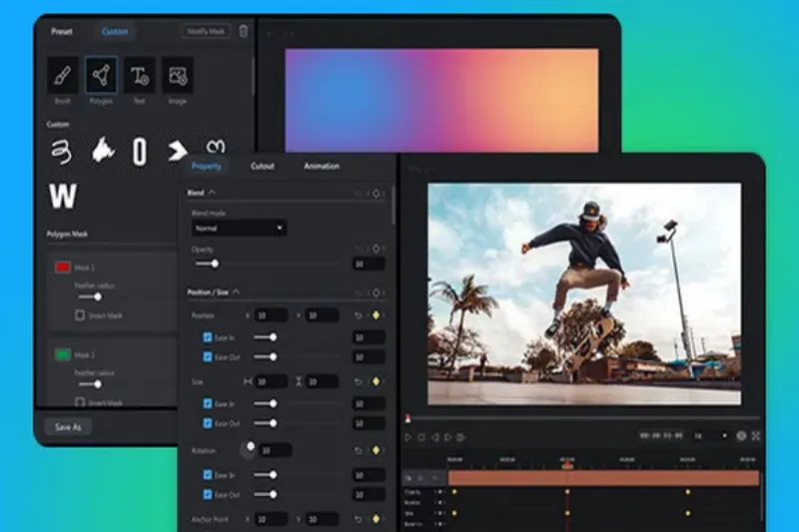Toggle the Rotation keyframe diamond
799x532 pixels.
tap(377, 450)
